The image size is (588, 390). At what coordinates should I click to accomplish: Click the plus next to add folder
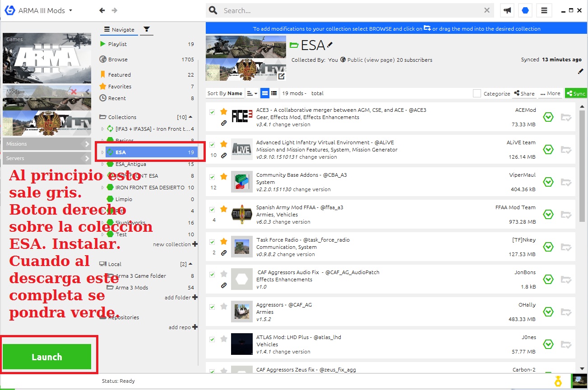click(x=195, y=297)
